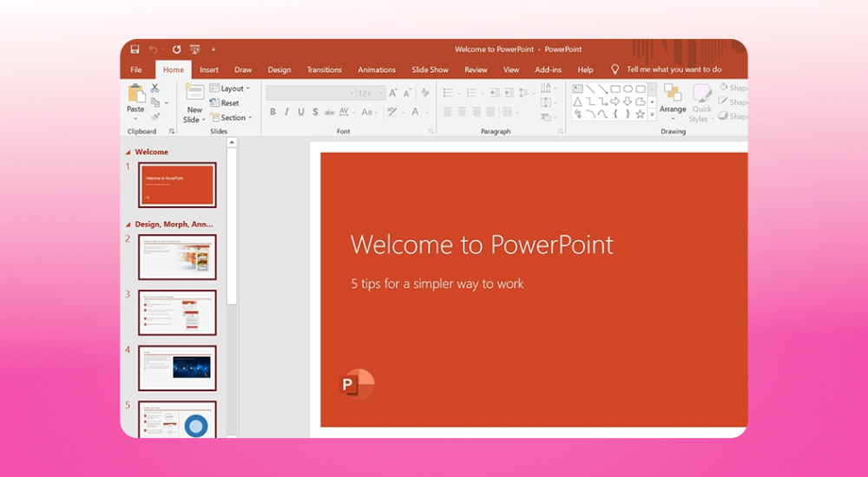Click the slide panel scroll up arrow

click(x=232, y=143)
